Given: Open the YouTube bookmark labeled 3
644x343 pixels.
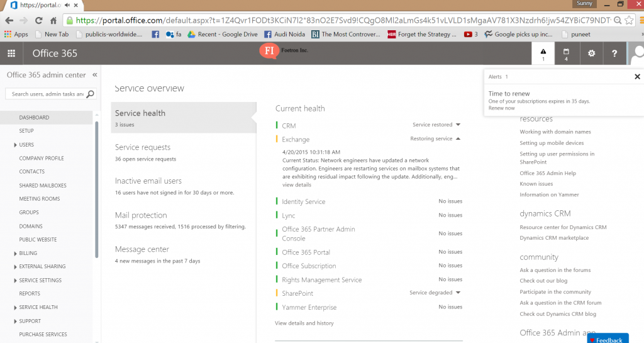Looking at the screenshot, I should pyautogui.click(x=470, y=35).
